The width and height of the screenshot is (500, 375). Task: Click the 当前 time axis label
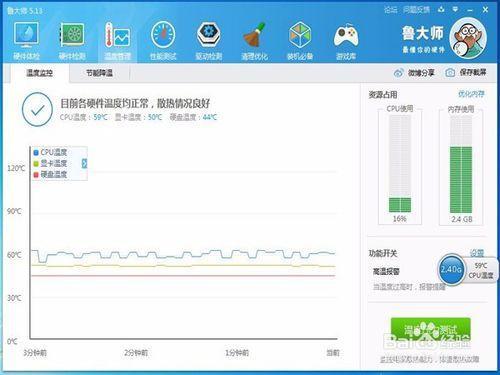point(332,353)
